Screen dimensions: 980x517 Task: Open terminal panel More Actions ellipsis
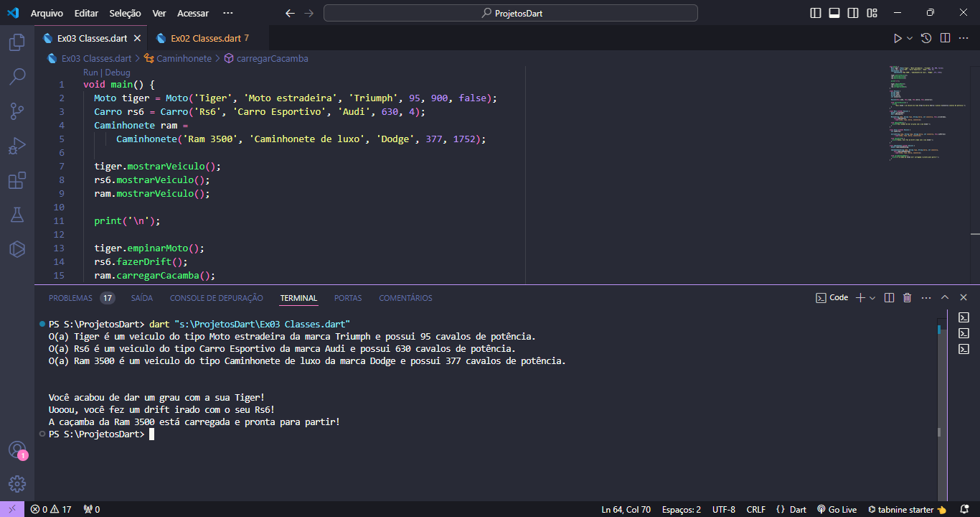pos(926,297)
